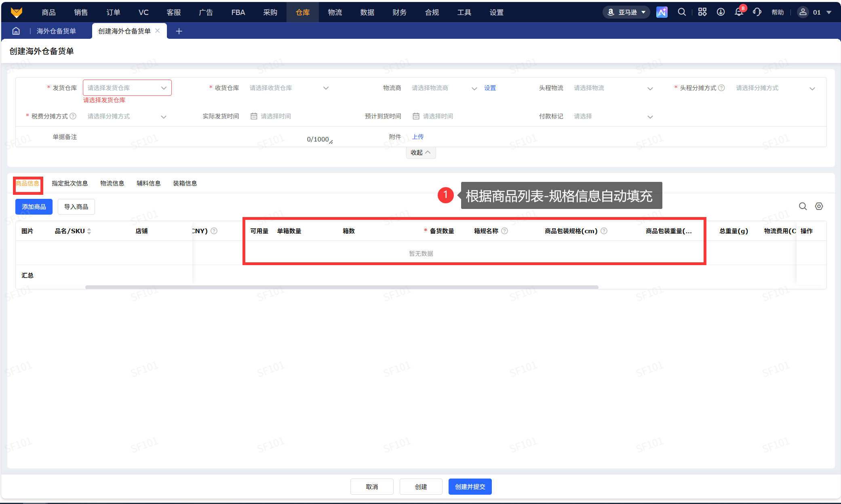Collapse the form with 收起
This screenshot has width=841, height=504.
[x=421, y=152]
